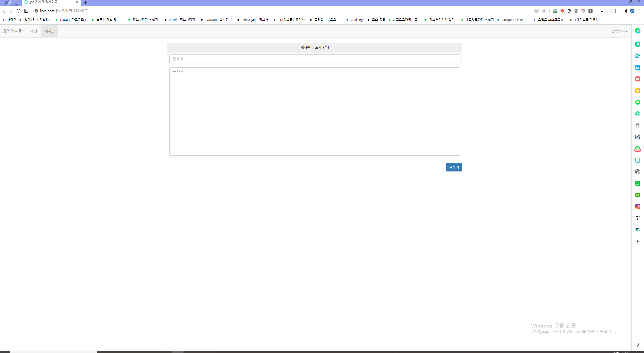
Task: Open Instagram from the sidebar
Action: (x=638, y=206)
